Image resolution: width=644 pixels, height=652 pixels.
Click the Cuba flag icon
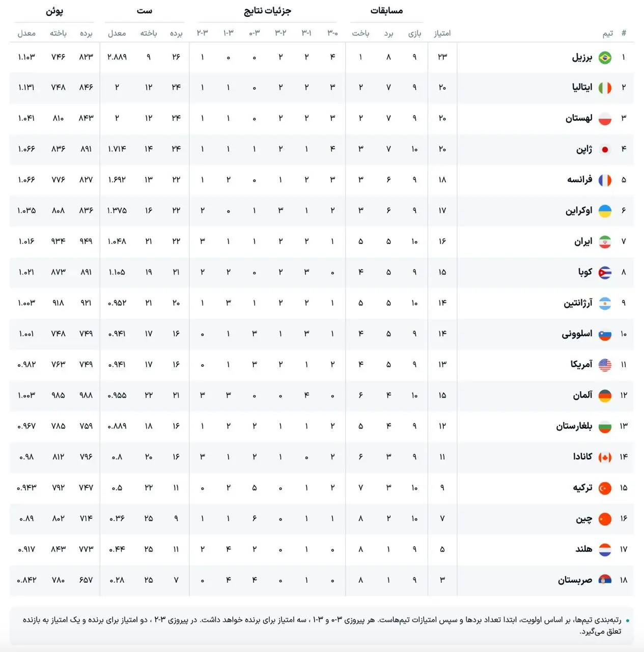coord(605,273)
